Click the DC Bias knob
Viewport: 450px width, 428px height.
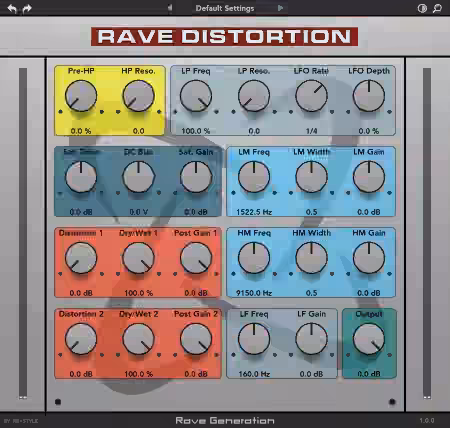[138, 177]
